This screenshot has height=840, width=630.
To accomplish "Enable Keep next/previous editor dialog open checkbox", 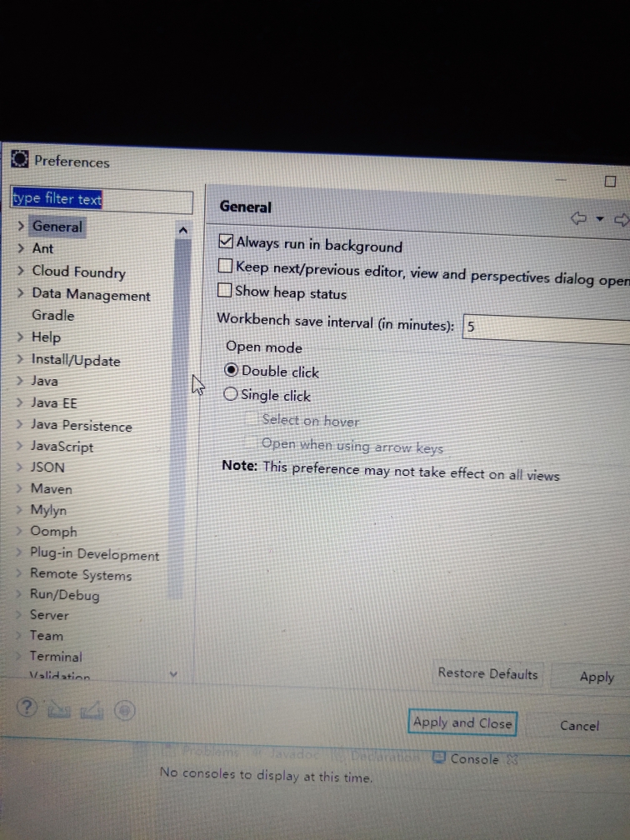I will (x=225, y=265).
